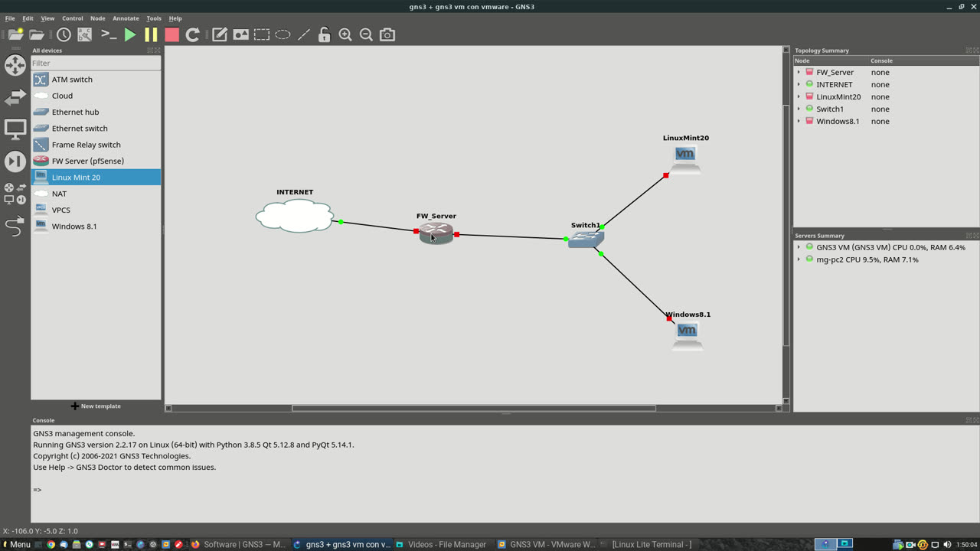The image size is (980, 551).
Task: Select Ethernet hub in device list
Action: (x=96, y=112)
